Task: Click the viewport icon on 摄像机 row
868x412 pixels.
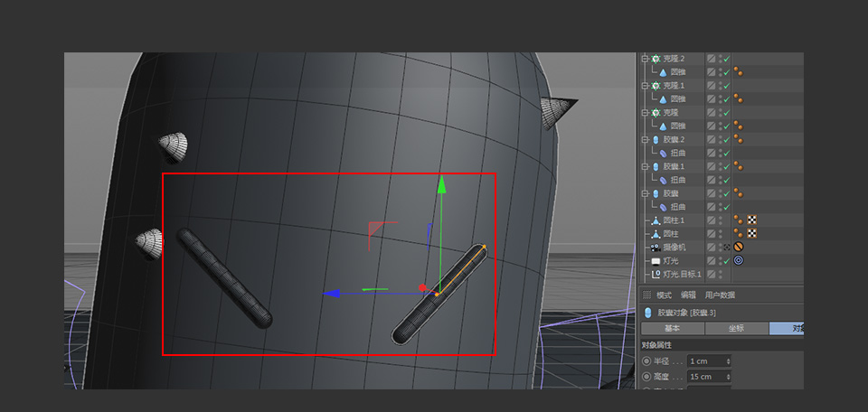Action: 727,248
